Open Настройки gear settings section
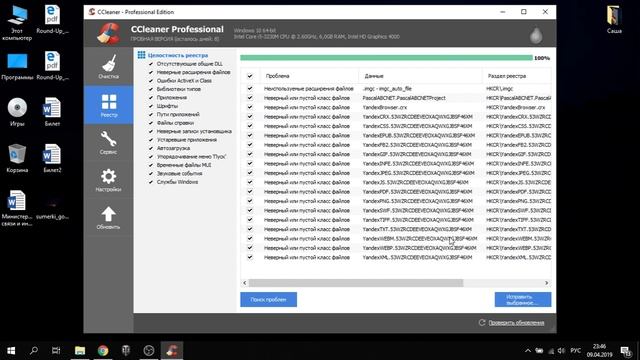This screenshot has height=360, width=640. 108,180
